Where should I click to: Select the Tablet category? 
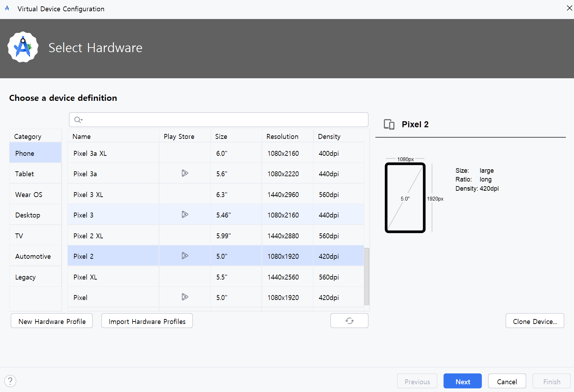click(35, 174)
